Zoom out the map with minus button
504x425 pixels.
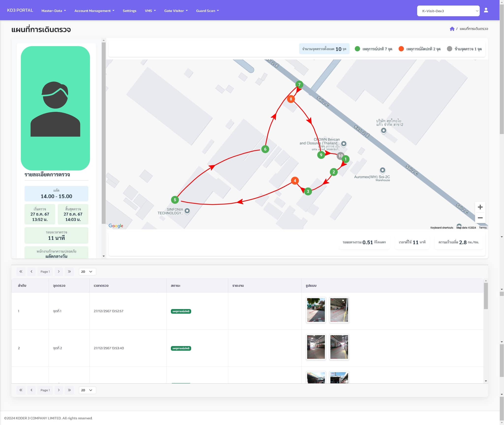(x=480, y=218)
